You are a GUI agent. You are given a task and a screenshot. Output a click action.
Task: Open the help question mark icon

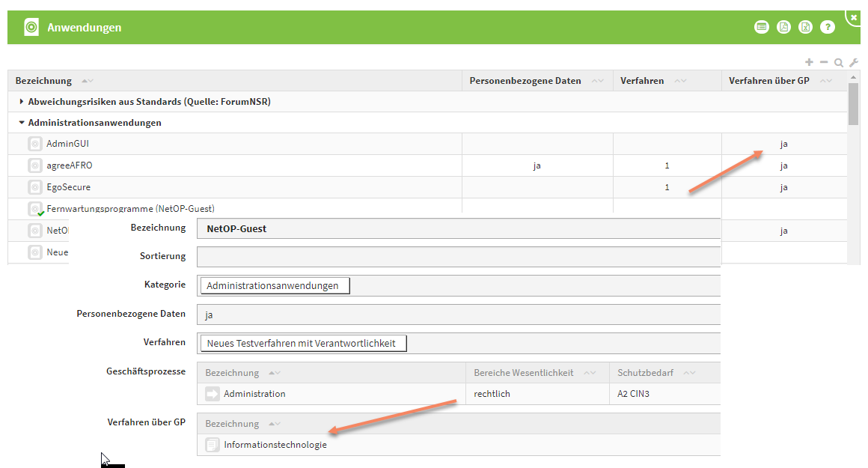pos(828,27)
